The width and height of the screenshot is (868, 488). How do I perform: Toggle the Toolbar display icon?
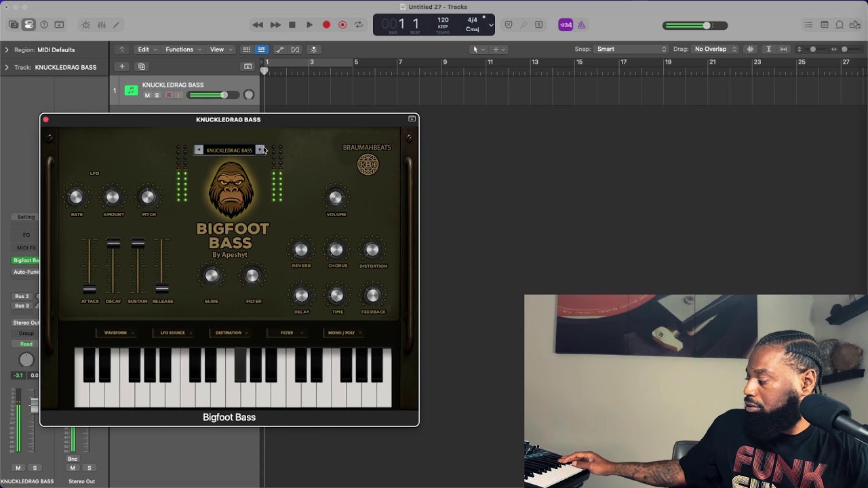(x=59, y=24)
